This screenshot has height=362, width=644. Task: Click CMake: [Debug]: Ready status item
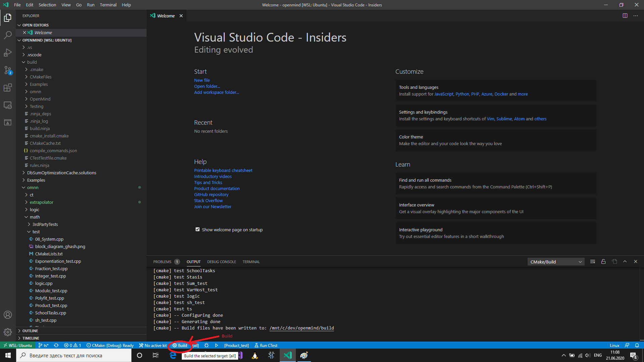[x=110, y=345]
